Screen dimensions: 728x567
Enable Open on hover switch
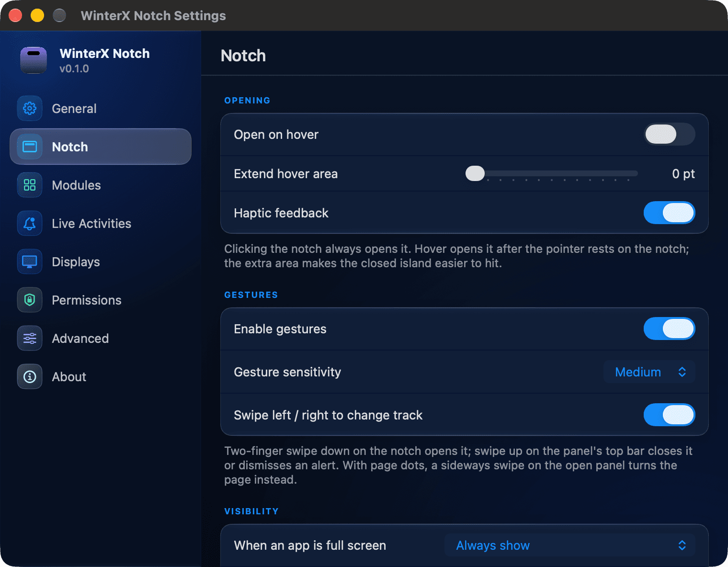coord(670,134)
